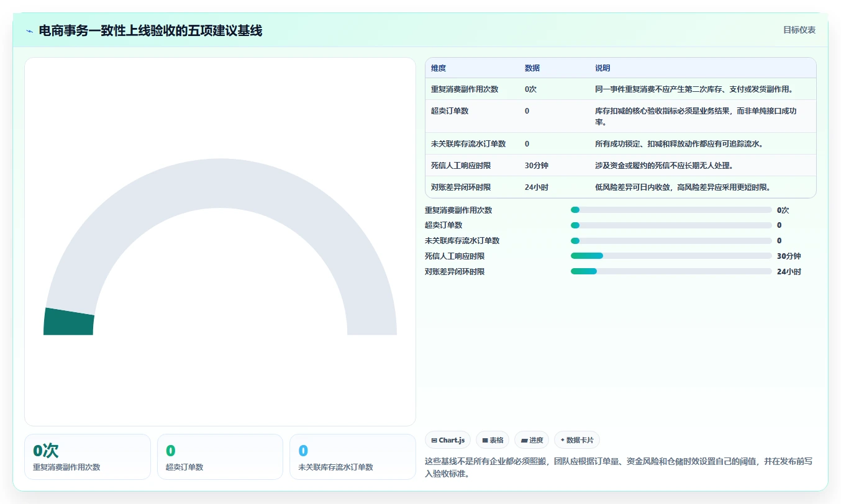Click the 维度 column header
Image resolution: width=841 pixels, height=504 pixels.
pyautogui.click(x=439, y=68)
